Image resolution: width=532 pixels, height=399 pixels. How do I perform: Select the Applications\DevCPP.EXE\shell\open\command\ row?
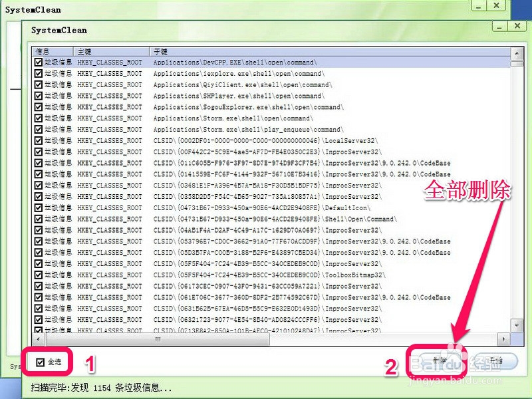pos(271,62)
